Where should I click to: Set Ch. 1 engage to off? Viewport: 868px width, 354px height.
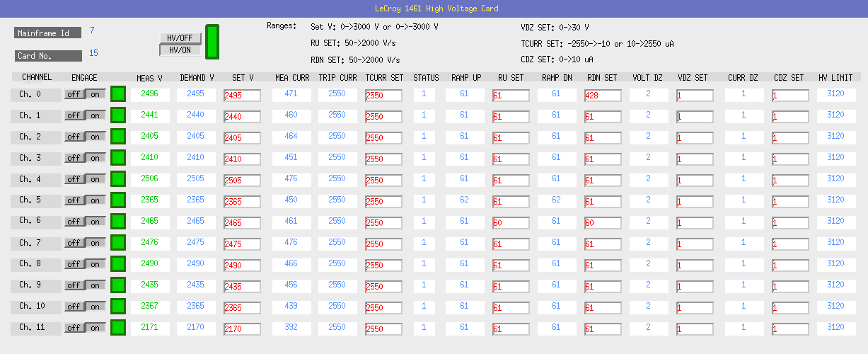[x=74, y=115]
